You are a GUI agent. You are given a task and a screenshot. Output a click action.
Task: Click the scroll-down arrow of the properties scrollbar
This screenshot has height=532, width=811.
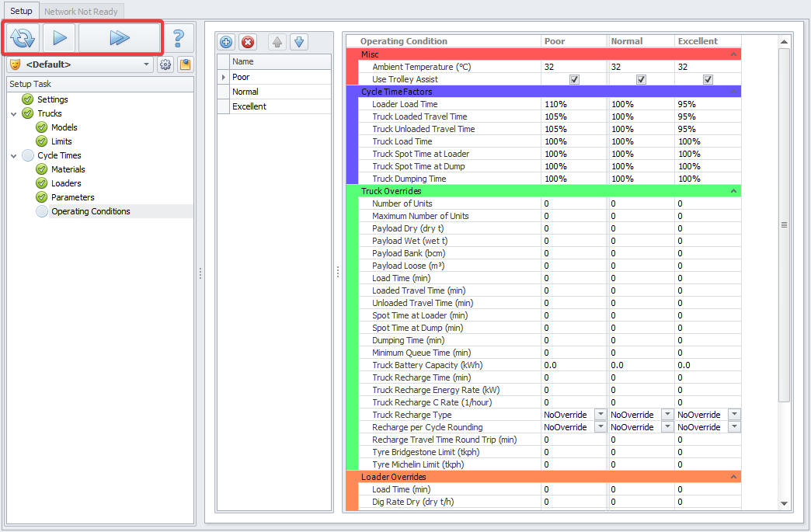tap(784, 504)
